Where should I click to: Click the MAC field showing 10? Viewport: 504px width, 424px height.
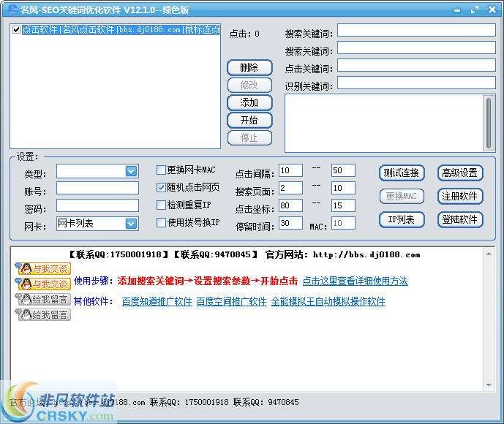pos(343,223)
